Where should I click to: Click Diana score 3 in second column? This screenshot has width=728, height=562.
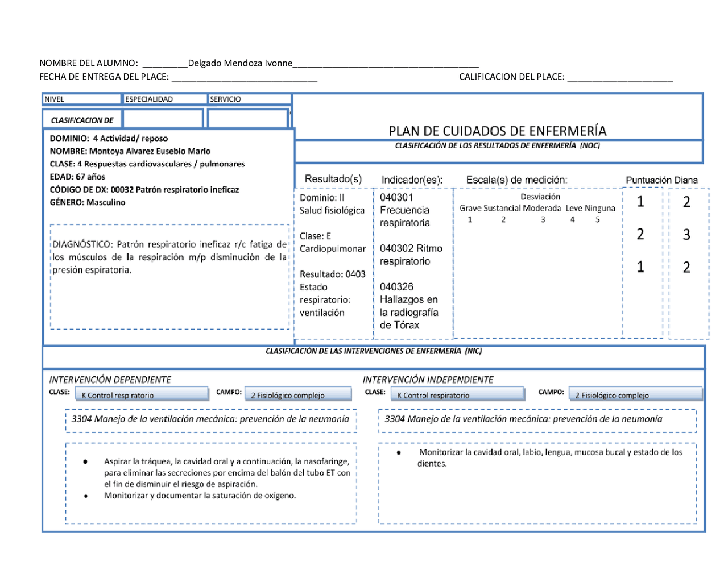(686, 234)
